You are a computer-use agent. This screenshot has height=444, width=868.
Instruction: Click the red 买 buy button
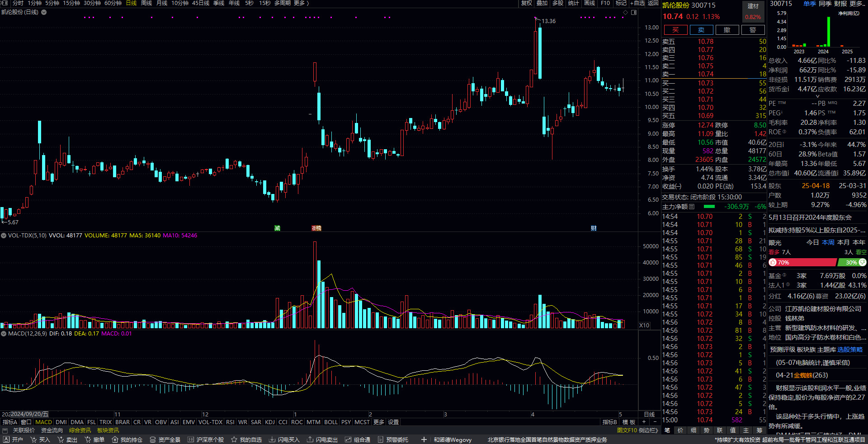point(675,30)
